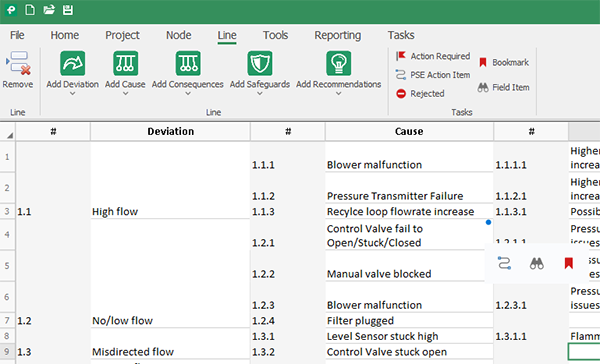
Task: Click the Add Recommendations lightbulb icon
Action: [x=339, y=63]
